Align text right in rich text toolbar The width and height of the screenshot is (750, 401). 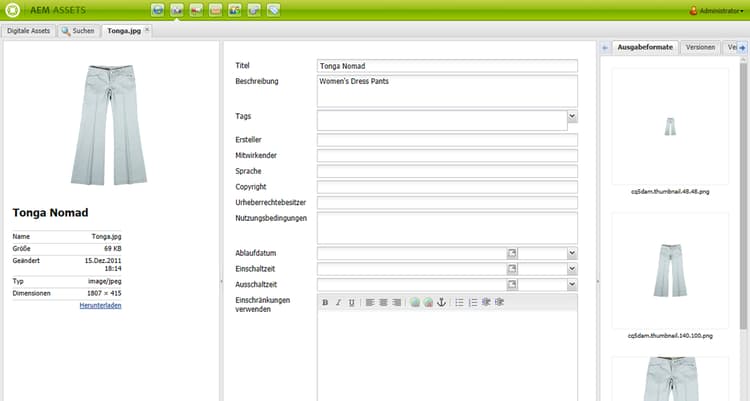[397, 302]
